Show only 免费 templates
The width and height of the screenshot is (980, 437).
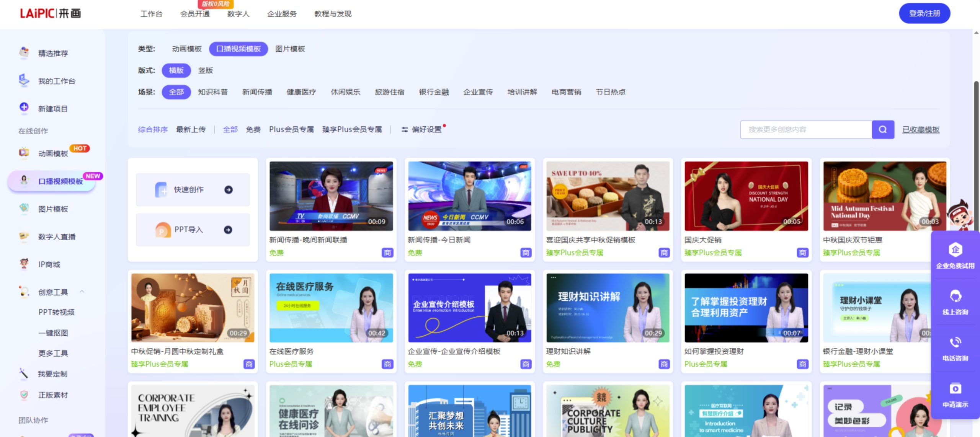click(253, 129)
